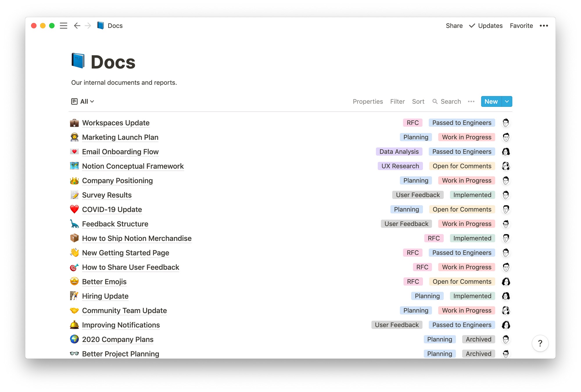The width and height of the screenshot is (581, 392).
Task: Click the large Docs page book icon
Action: click(x=78, y=61)
